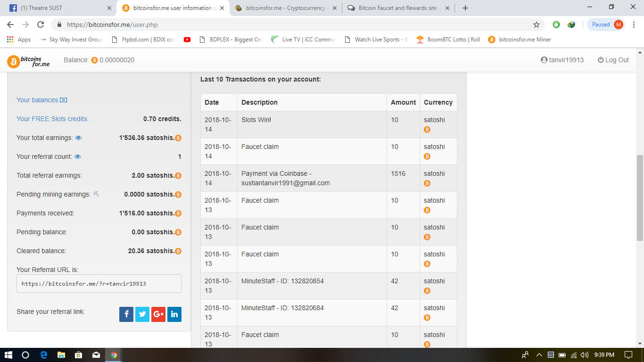
Task: Click the padlock site security icon
Action: [59, 25]
